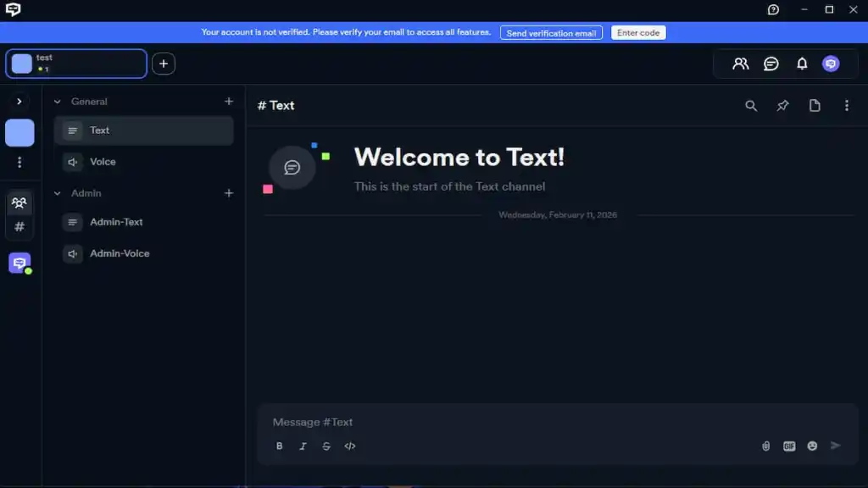Attach a file to your message
Image resolution: width=868 pixels, height=488 pixels.
(x=766, y=446)
